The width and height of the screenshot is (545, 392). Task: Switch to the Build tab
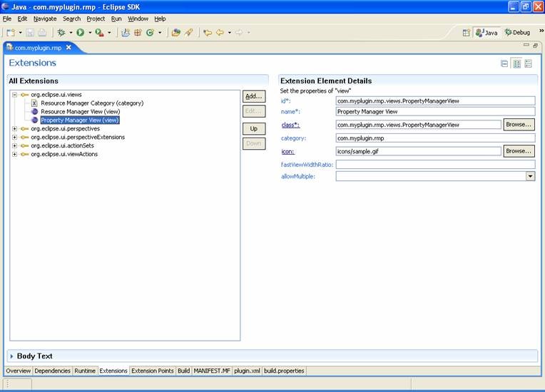(x=183, y=371)
